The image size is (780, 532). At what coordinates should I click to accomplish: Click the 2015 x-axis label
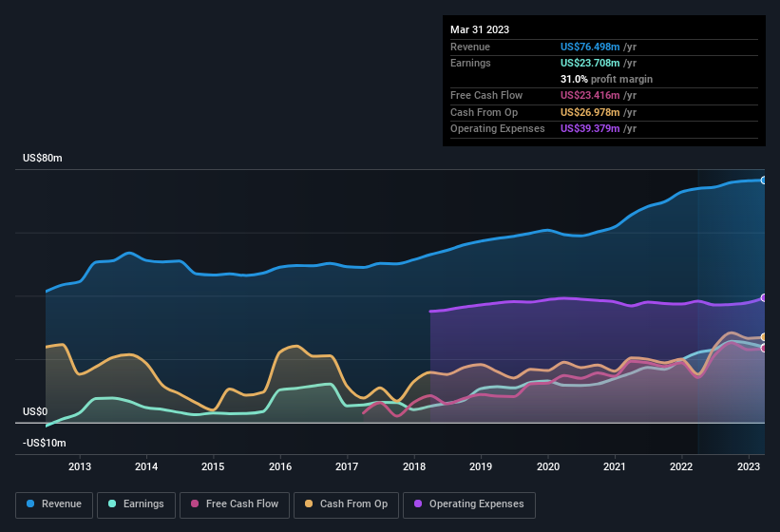(213, 466)
